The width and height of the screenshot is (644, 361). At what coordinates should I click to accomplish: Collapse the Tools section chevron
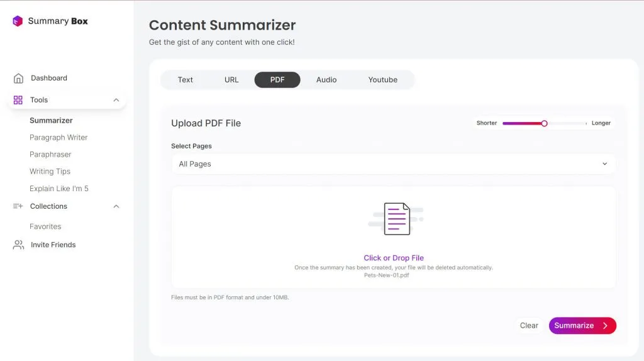click(116, 100)
